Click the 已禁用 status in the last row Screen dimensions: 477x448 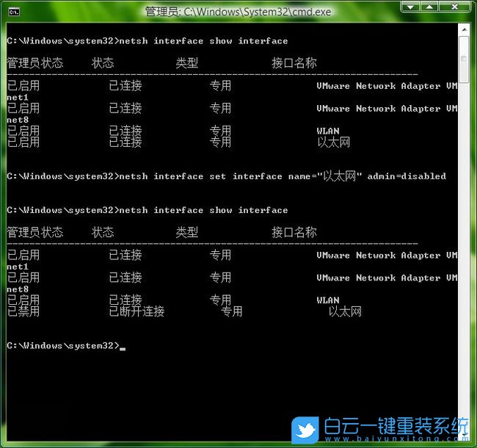pyautogui.click(x=23, y=311)
